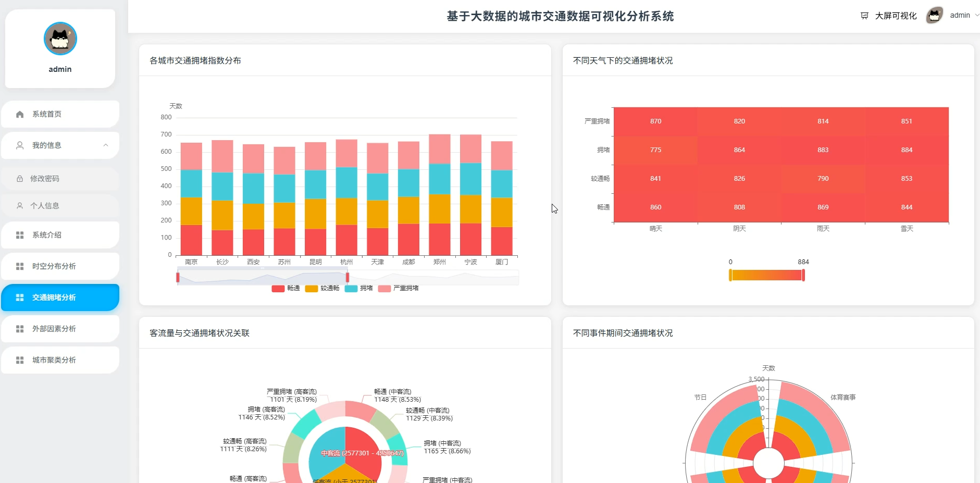The width and height of the screenshot is (980, 483).
Task: Toggle 严重拥堵 legend in bar chart
Action: (x=398, y=289)
